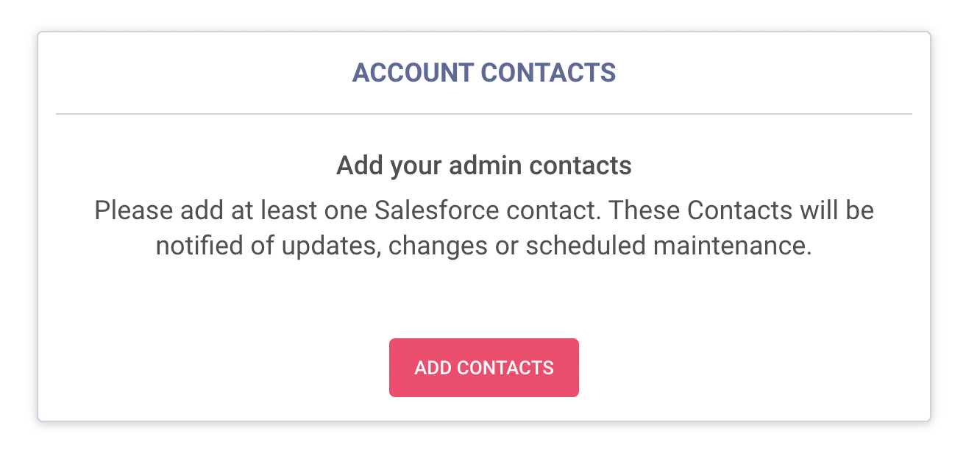This screenshot has width=980, height=453.
Task: Click the word 'Salesforce' in the description
Action: 436,211
